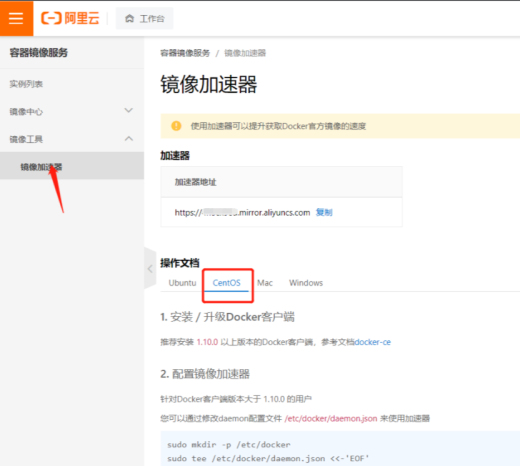Switch to the Windows tab
This screenshot has height=466, width=520.
(306, 283)
